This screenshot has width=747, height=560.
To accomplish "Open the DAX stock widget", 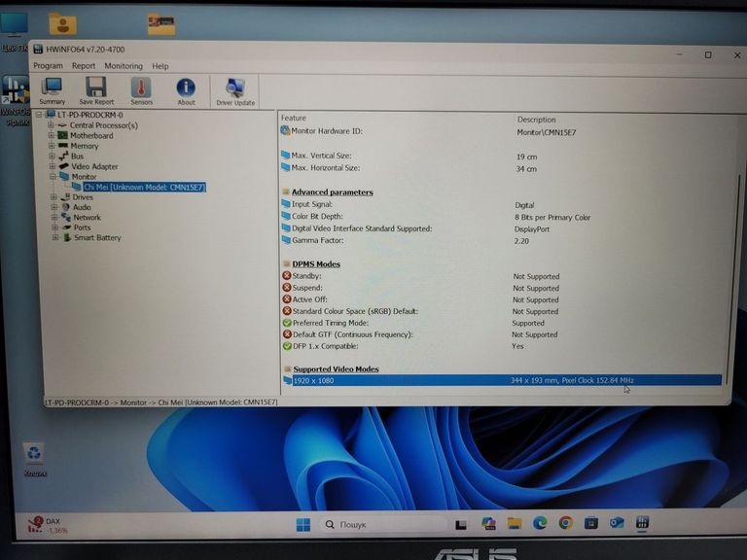I will (x=48, y=525).
